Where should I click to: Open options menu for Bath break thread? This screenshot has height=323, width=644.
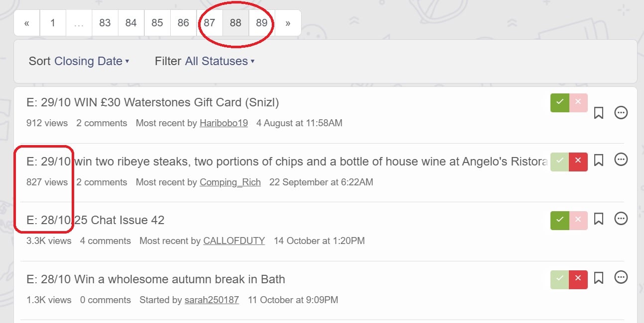point(621,277)
